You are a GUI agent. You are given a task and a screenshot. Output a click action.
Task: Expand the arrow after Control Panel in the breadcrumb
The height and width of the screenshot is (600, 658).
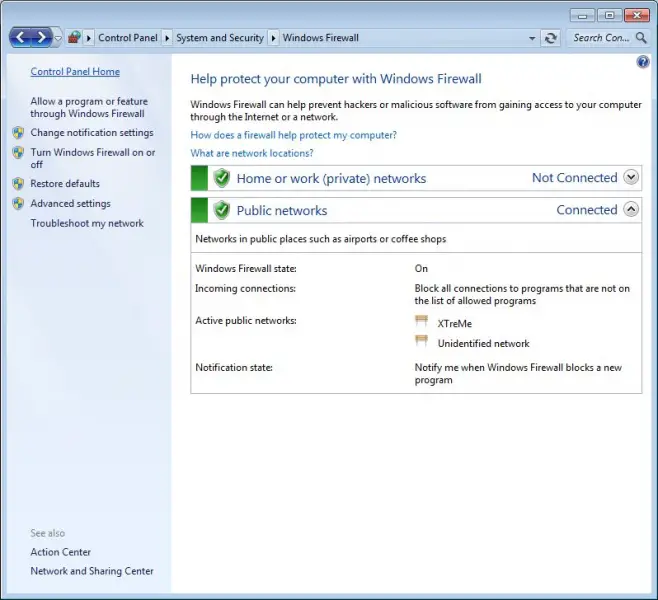[167, 38]
